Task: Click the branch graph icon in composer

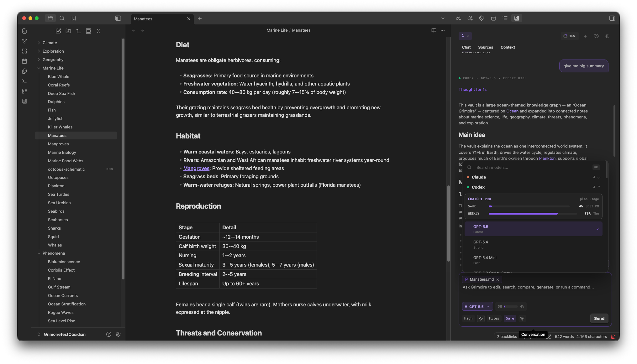Action: click(x=522, y=319)
